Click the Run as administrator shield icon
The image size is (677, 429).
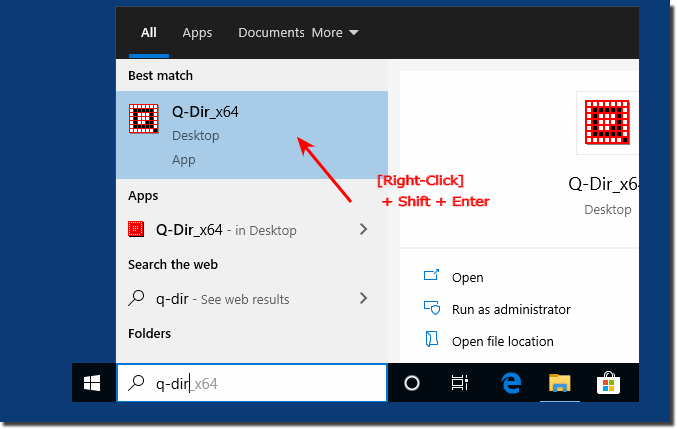(x=431, y=308)
